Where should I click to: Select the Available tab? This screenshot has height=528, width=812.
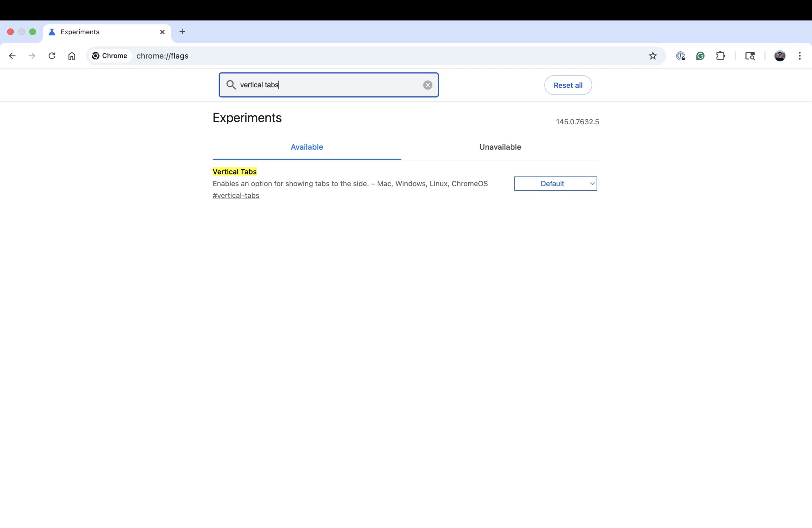307,147
